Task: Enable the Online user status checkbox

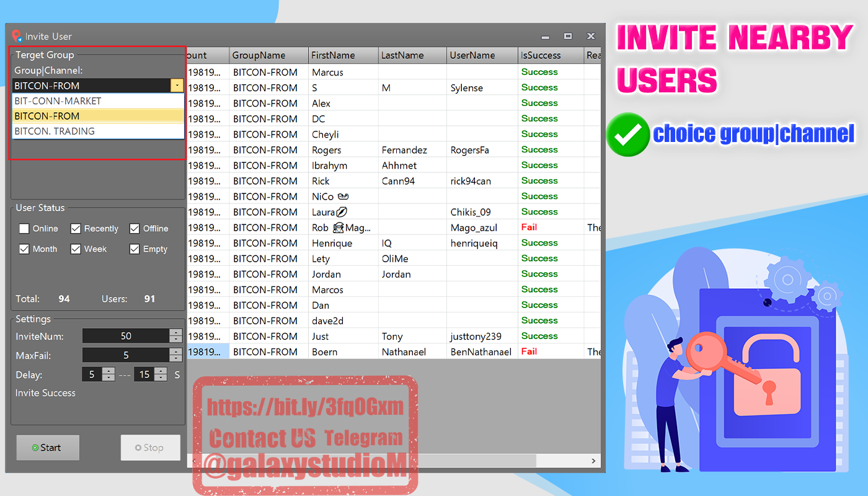Action: [x=24, y=228]
